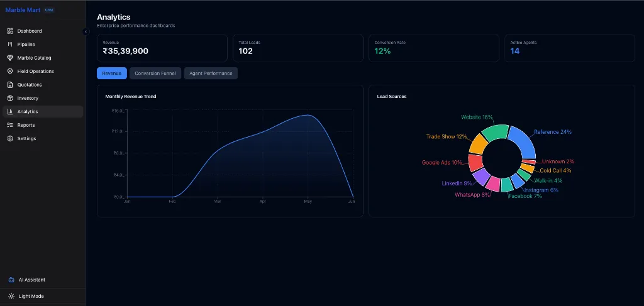Click the Website 16% label

(x=477, y=117)
